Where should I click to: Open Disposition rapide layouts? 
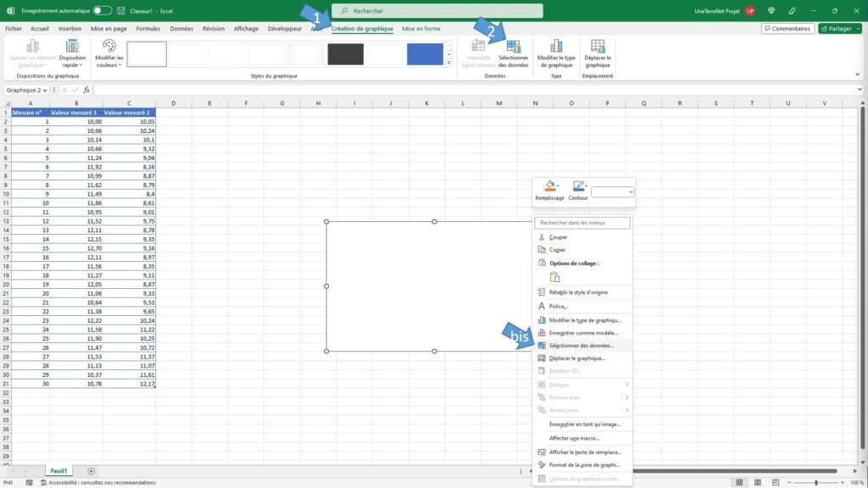click(x=73, y=53)
